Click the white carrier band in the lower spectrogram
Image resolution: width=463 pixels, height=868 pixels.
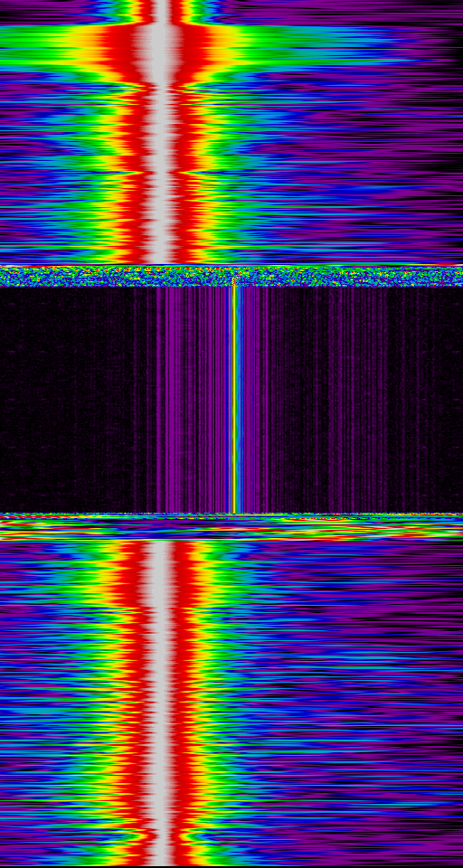click(x=161, y=703)
